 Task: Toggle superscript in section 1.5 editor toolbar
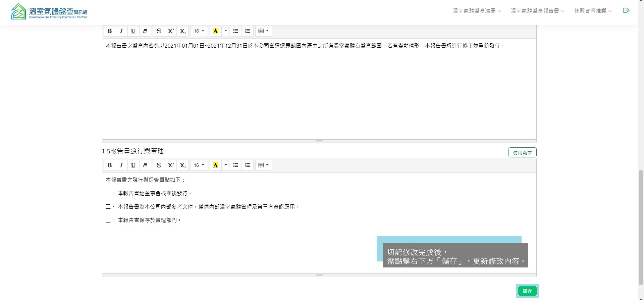coord(171,165)
